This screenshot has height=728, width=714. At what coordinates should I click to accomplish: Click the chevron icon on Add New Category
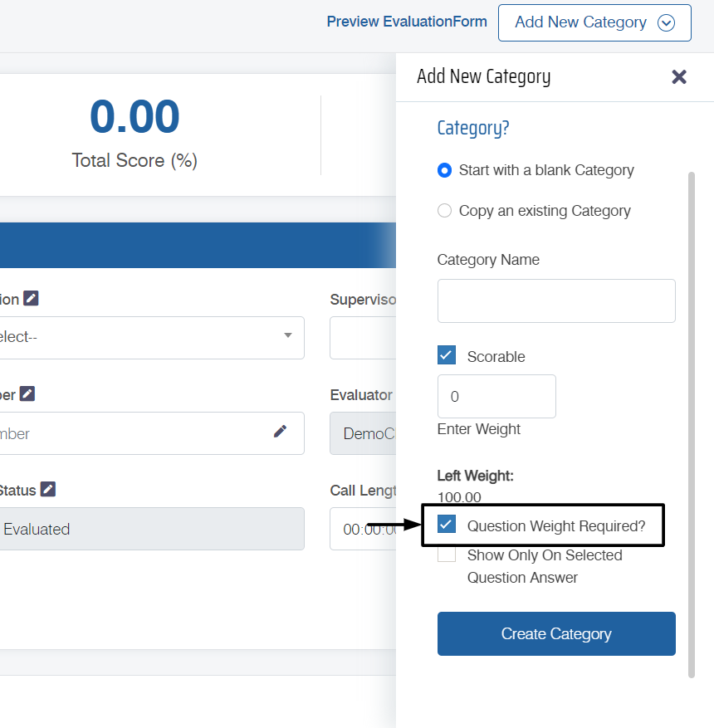pos(666,23)
